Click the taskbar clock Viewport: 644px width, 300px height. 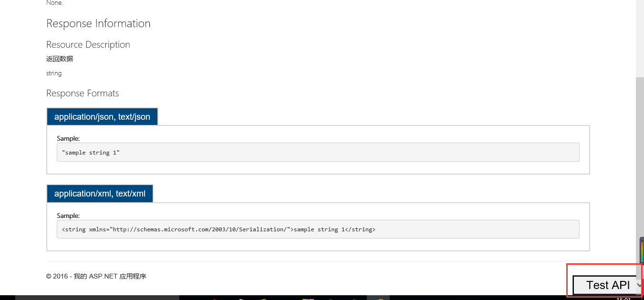coord(623,299)
